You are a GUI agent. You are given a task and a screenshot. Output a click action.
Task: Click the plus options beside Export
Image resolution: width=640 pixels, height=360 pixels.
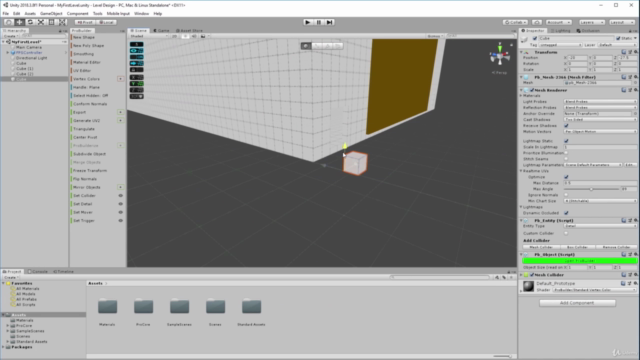click(x=120, y=112)
